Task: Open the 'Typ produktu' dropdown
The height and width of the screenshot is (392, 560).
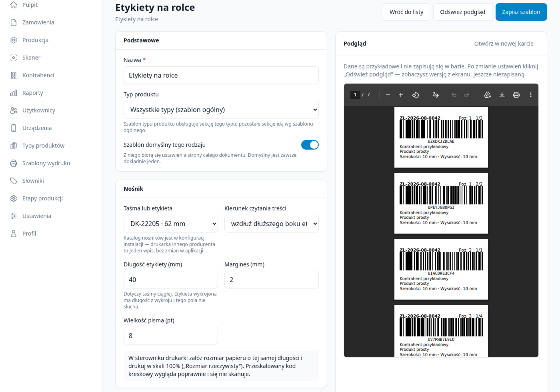Action: tap(221, 110)
